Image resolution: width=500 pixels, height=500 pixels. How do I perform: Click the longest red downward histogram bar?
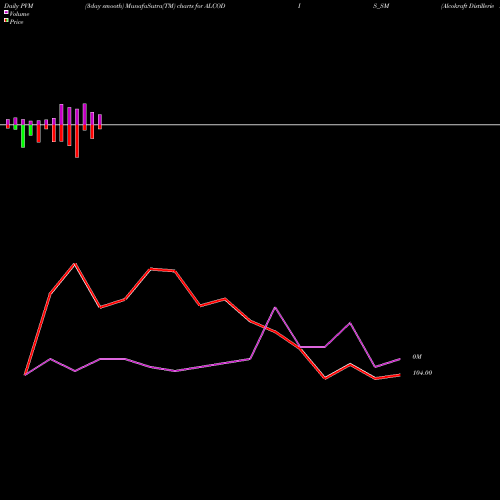click(x=77, y=141)
